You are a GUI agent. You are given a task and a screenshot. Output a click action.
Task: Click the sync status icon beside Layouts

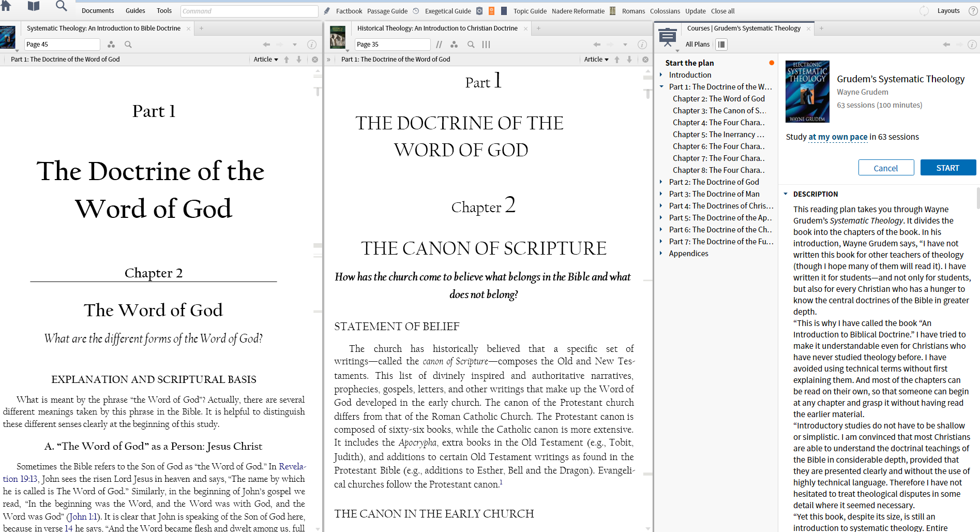(924, 11)
